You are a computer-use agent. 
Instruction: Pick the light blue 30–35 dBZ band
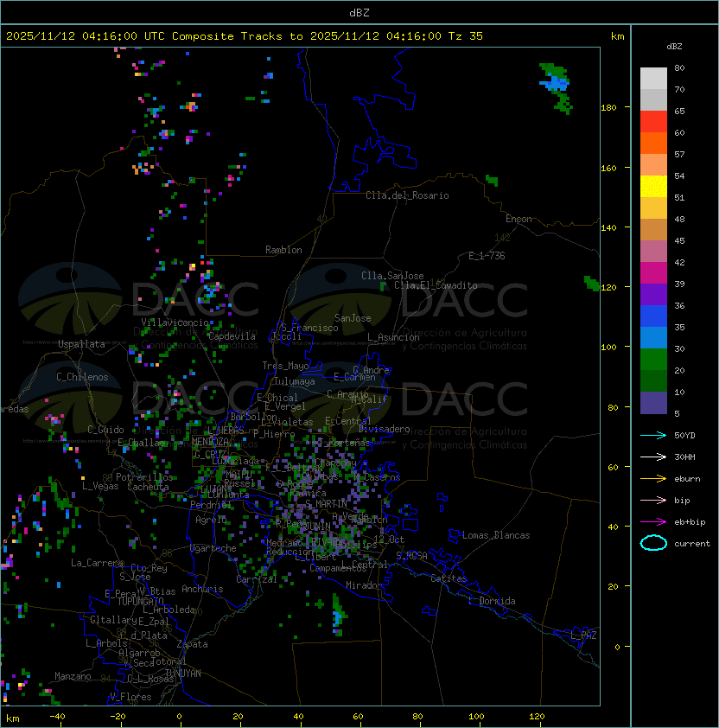pos(653,337)
